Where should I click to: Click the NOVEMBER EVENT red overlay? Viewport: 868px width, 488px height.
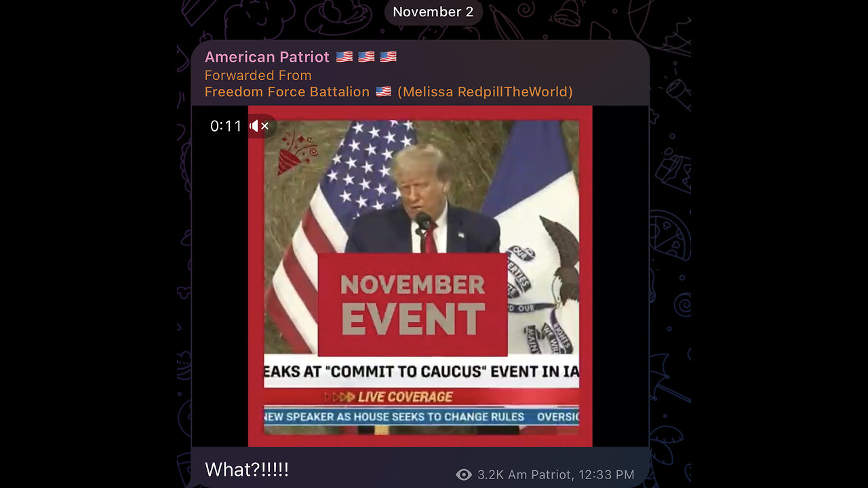click(x=412, y=304)
